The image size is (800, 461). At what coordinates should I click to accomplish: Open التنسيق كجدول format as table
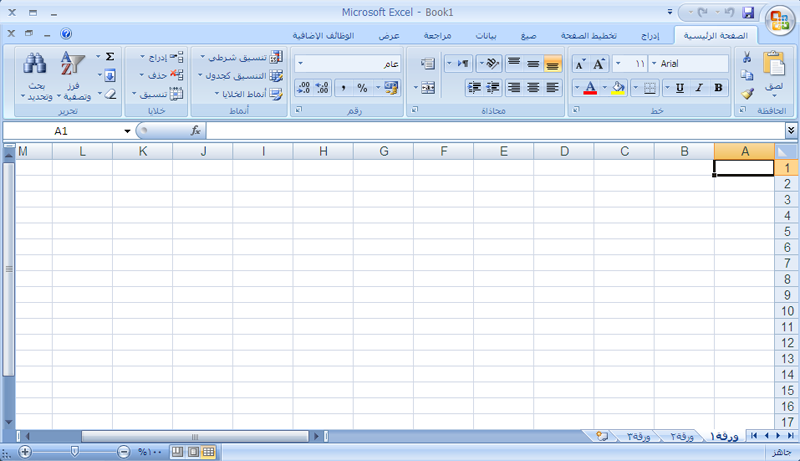[240, 75]
